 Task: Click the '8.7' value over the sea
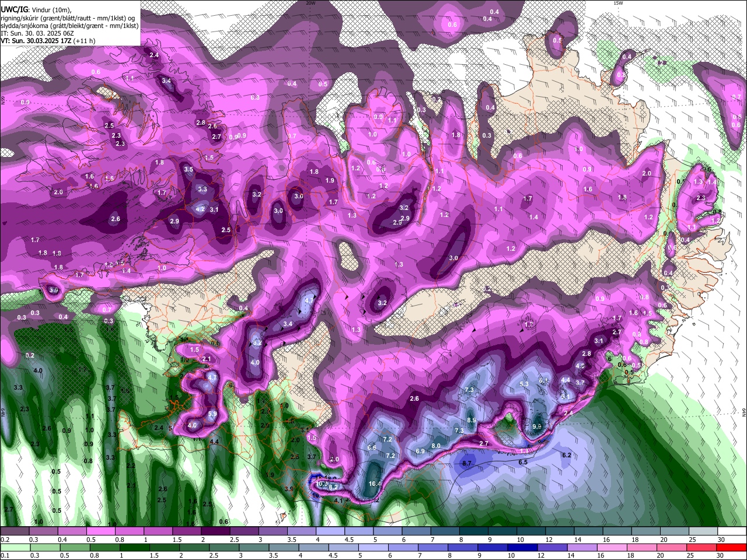pos(466,463)
